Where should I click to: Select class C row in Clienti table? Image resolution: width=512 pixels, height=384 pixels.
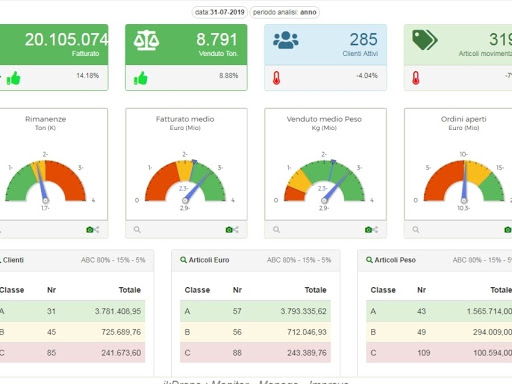72,353
